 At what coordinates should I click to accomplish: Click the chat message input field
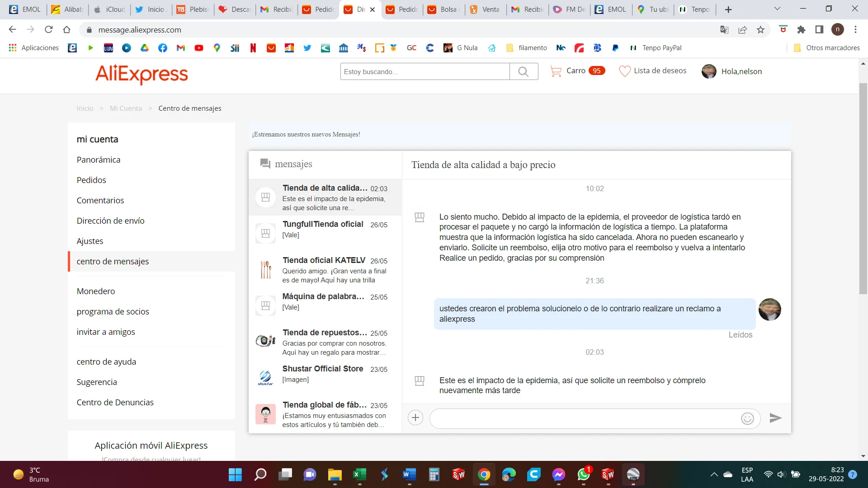click(x=583, y=418)
